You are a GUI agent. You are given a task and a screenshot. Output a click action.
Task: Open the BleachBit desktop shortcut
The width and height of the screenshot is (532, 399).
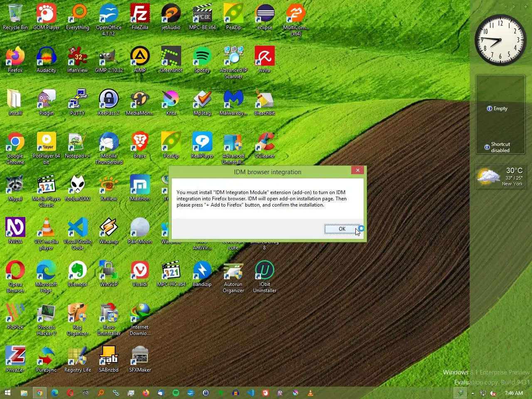pyautogui.click(x=265, y=103)
